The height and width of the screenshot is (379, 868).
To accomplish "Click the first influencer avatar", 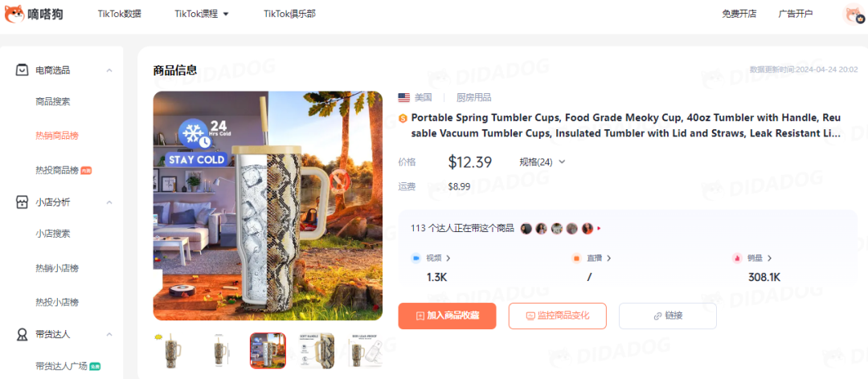I will coord(526,229).
